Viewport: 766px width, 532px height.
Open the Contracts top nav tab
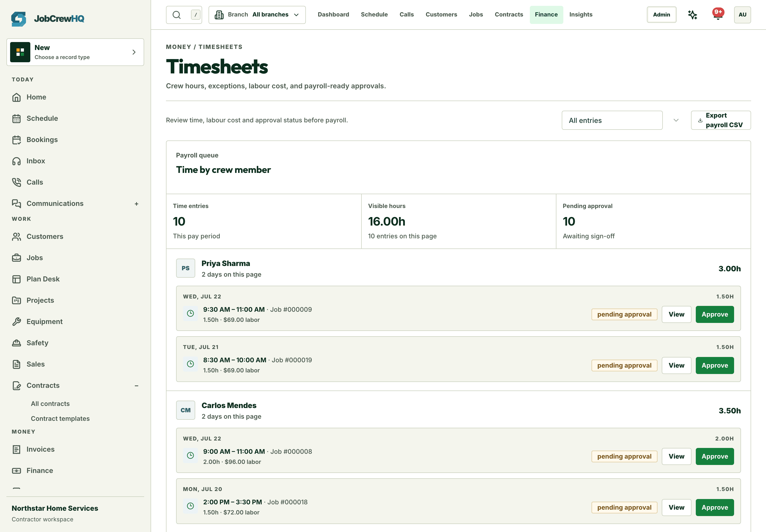(x=509, y=15)
